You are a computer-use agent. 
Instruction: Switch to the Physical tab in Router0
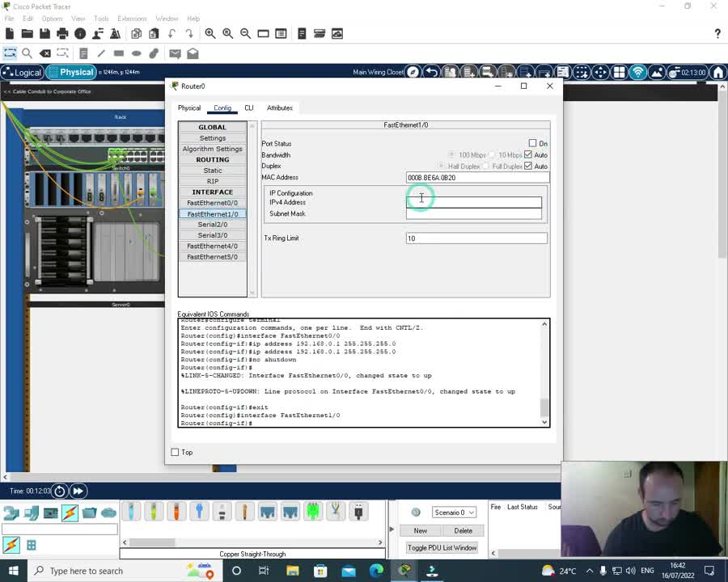(x=189, y=108)
